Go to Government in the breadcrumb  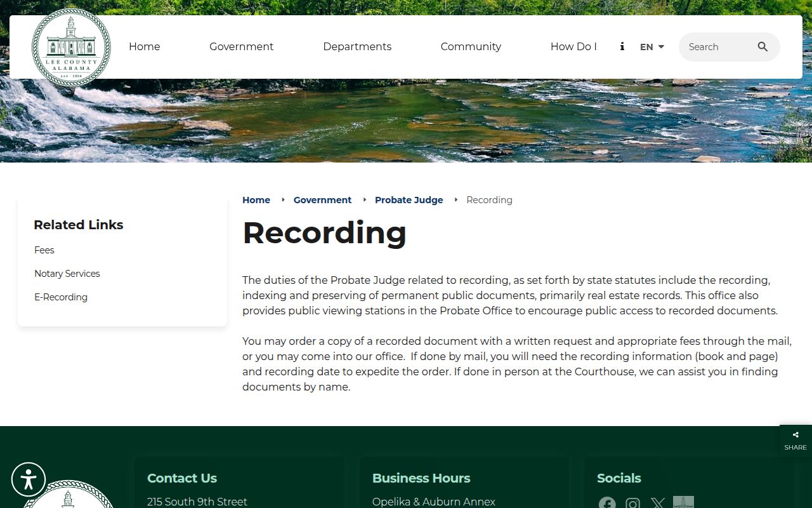tap(322, 200)
